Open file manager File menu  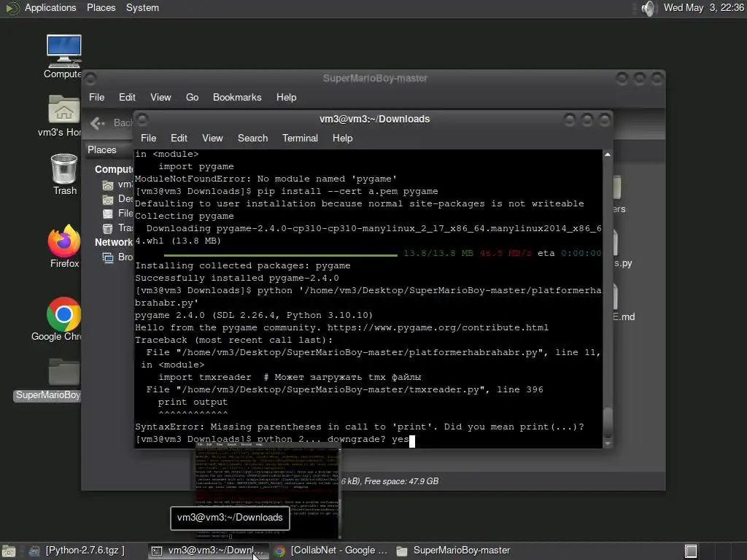click(x=96, y=97)
